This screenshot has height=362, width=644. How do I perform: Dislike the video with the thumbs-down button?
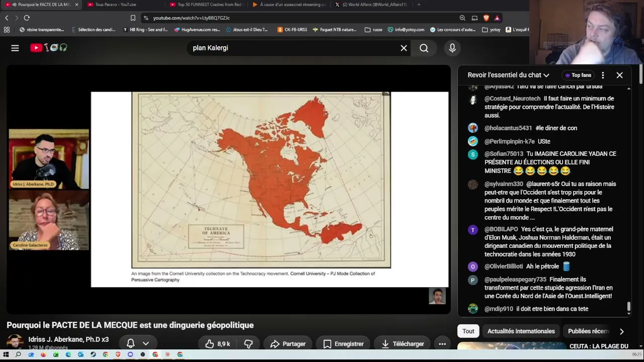pyautogui.click(x=249, y=344)
